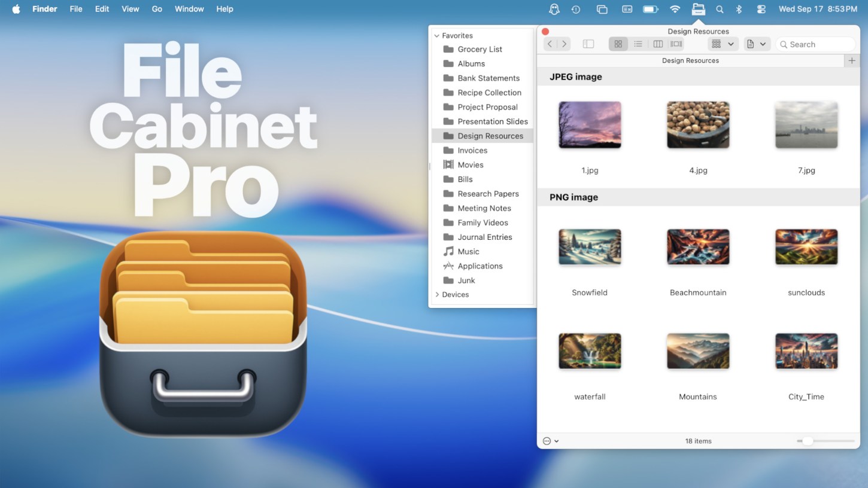Click the Time Machine menu bar icon

click(576, 9)
